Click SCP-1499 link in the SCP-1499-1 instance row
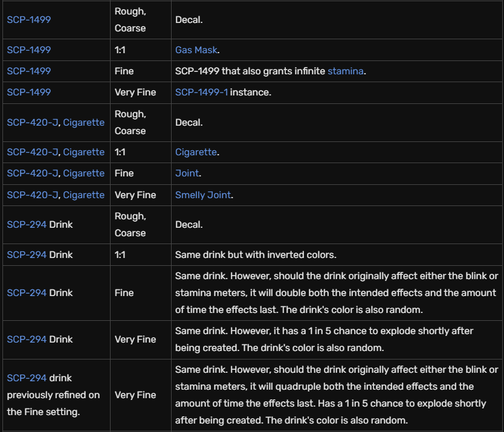Viewport: 504px width, 432px height. click(x=28, y=92)
